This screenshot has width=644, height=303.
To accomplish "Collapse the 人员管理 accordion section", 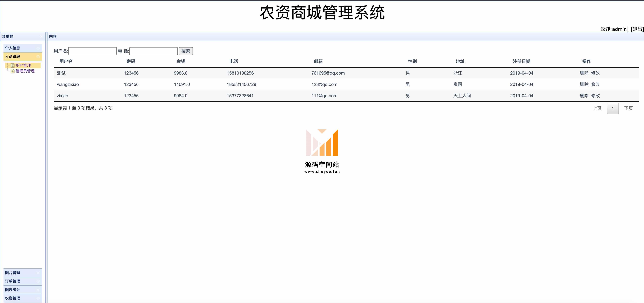I will pos(38,57).
